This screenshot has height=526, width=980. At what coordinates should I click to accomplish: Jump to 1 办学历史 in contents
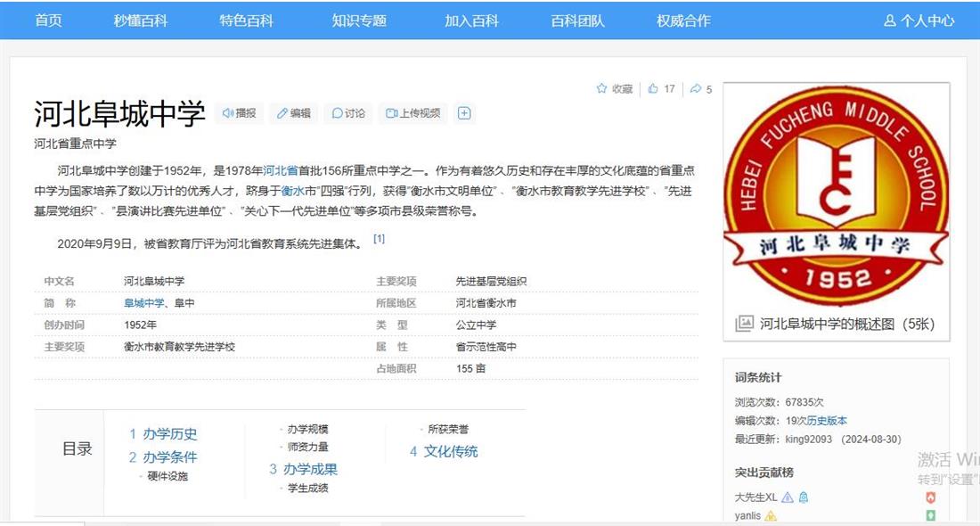coord(163,434)
